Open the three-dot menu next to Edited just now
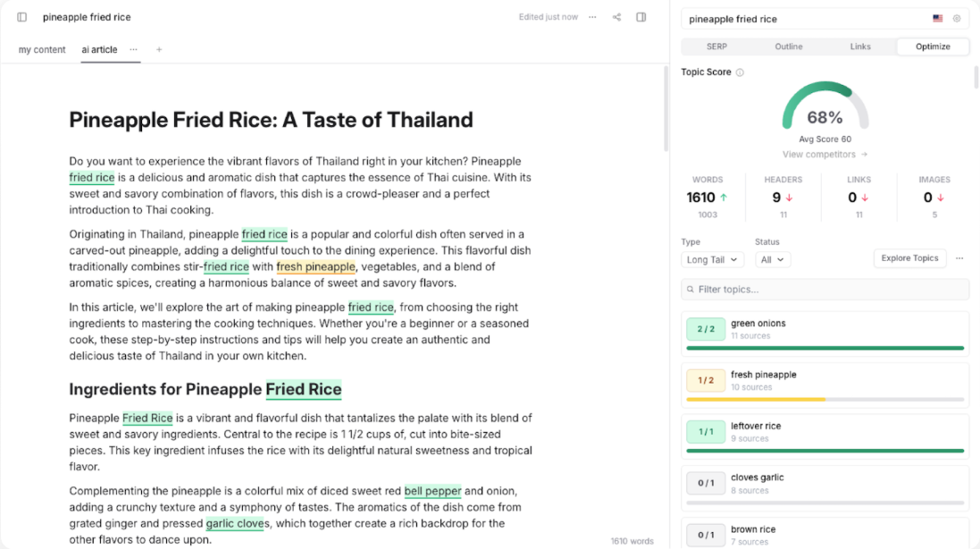This screenshot has height=549, width=980. (x=591, y=16)
